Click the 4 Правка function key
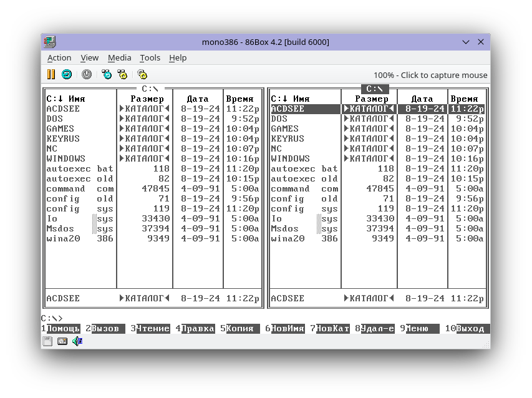The width and height of the screenshot is (532, 398). pyautogui.click(x=195, y=328)
